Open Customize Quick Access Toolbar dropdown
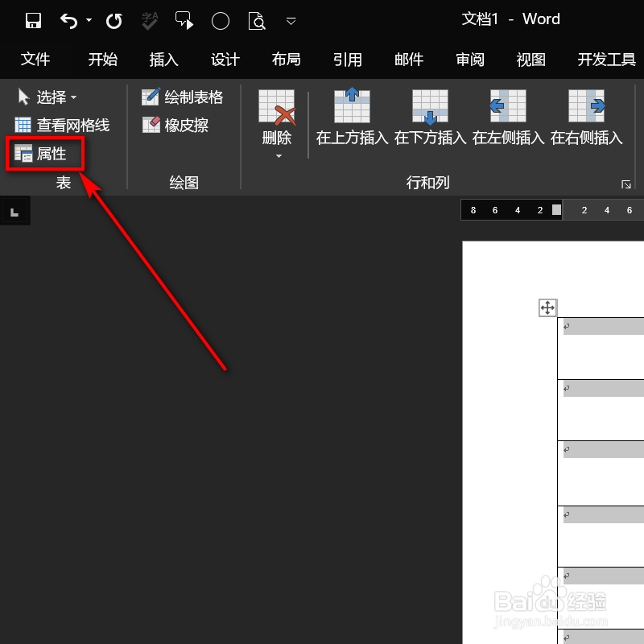644x644 pixels. point(291,21)
